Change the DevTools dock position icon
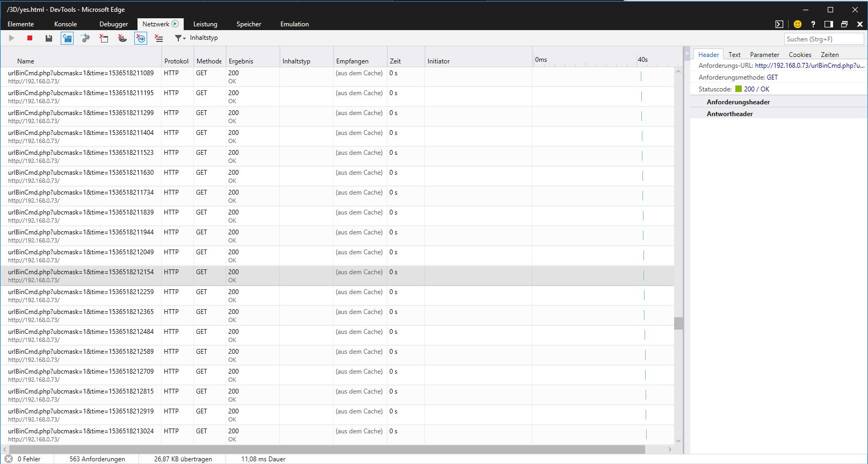This screenshot has height=464, width=868. point(829,24)
